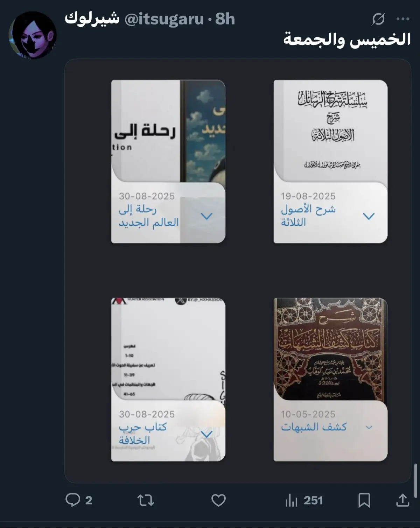Open the @itsugaru handle link

[x=164, y=19]
